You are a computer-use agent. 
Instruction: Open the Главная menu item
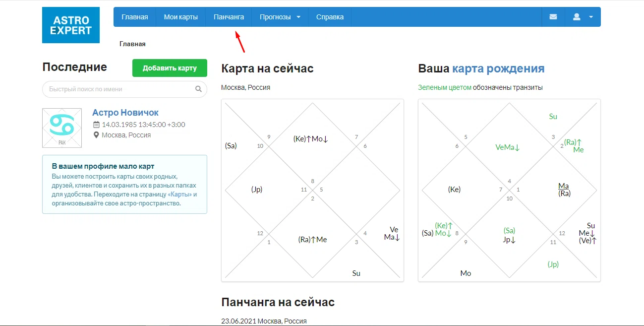pyautogui.click(x=135, y=17)
